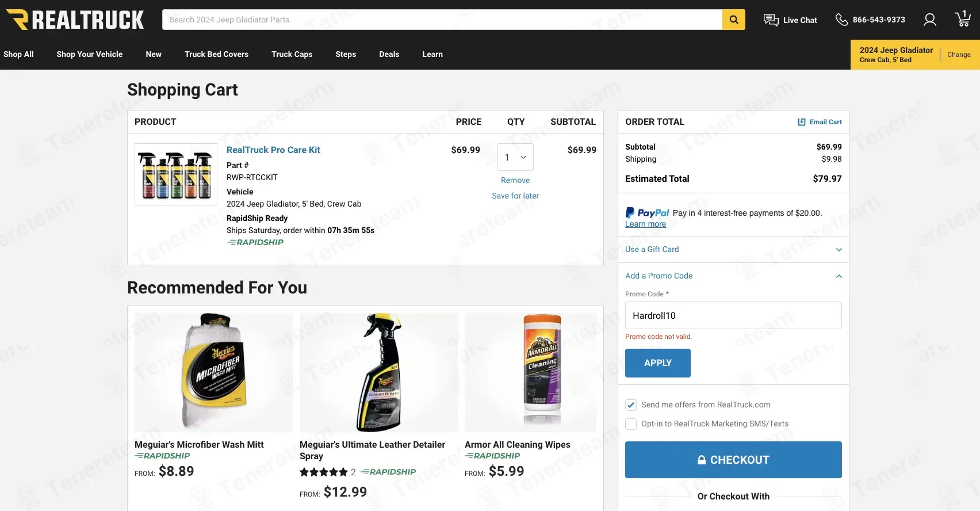
Task: Open Truck Caps menu
Action: tap(292, 54)
